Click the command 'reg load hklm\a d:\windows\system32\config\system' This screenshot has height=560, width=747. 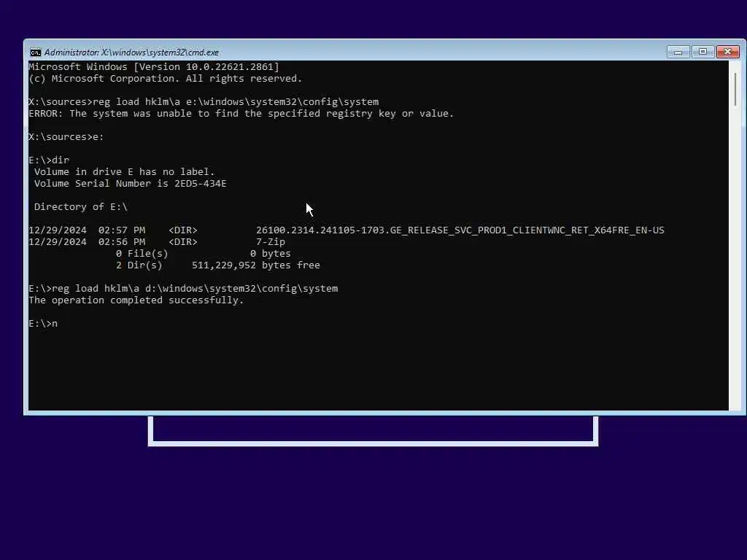[195, 289]
